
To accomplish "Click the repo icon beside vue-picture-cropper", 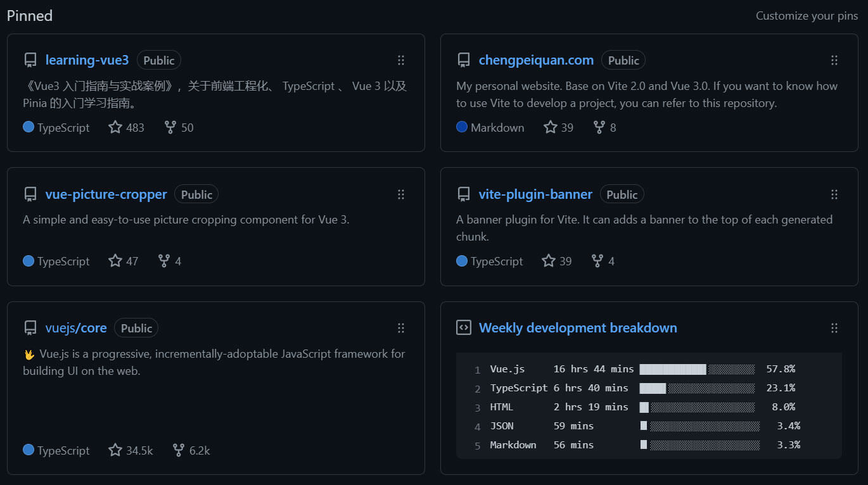I will coord(30,194).
